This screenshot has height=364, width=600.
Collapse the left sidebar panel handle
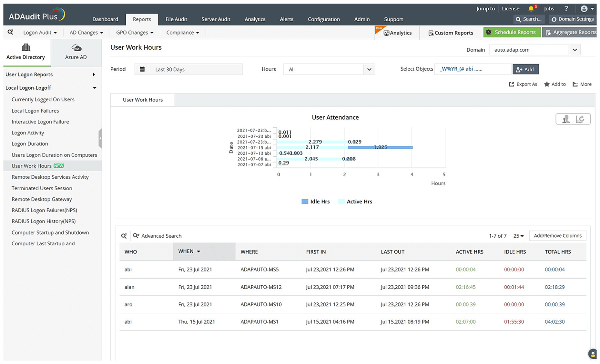(100, 138)
